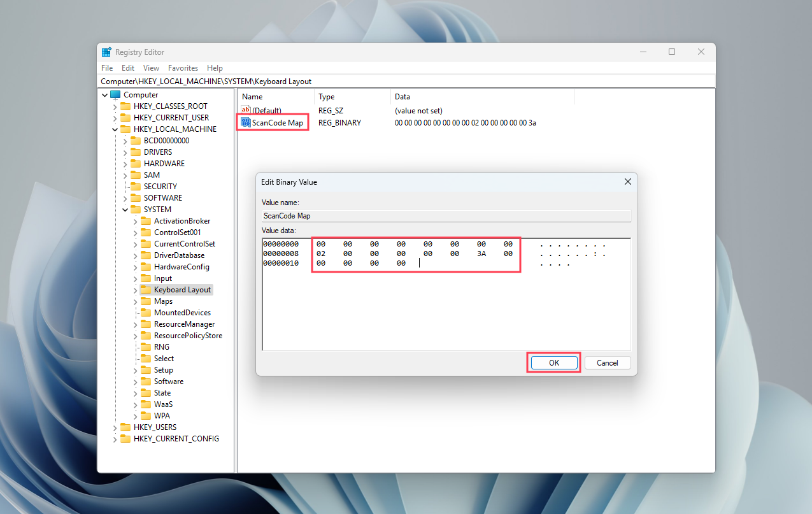Close the Edit Binary Value dialog
The width and height of the screenshot is (812, 514).
627,182
